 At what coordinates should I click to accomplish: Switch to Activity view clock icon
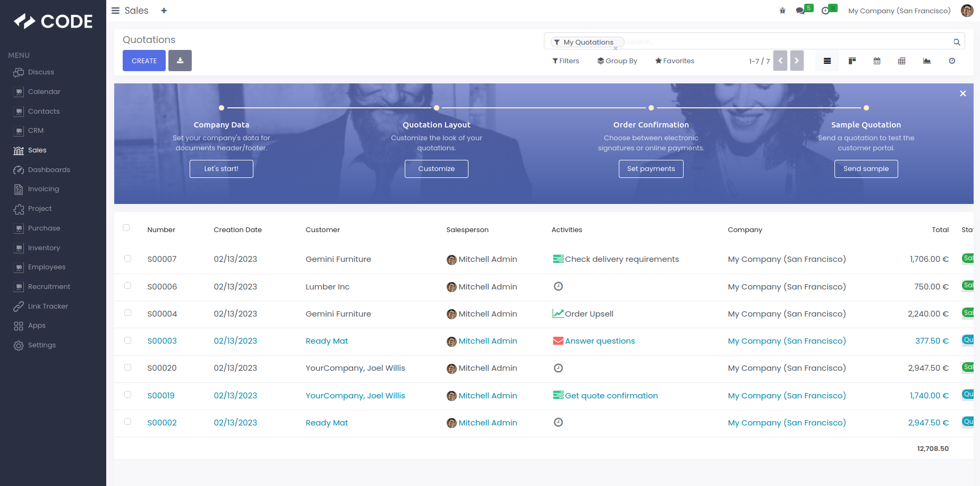coord(952,61)
